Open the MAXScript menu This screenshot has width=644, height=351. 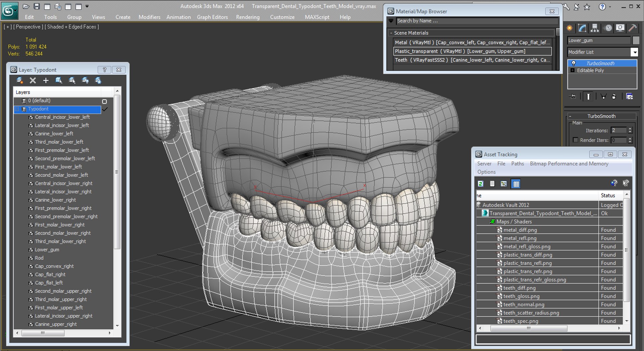coord(317,17)
